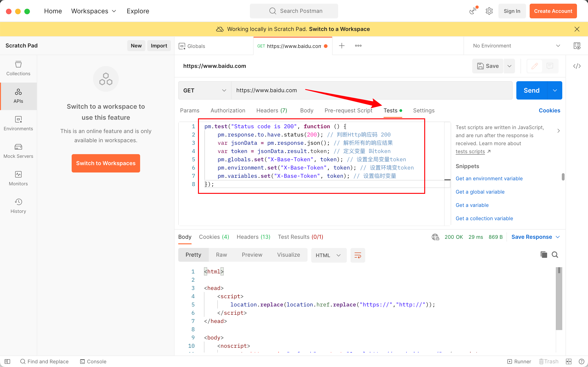Viewport: 588px width, 367px height.
Task: Switch to Pre-request Script tab
Action: coord(348,110)
